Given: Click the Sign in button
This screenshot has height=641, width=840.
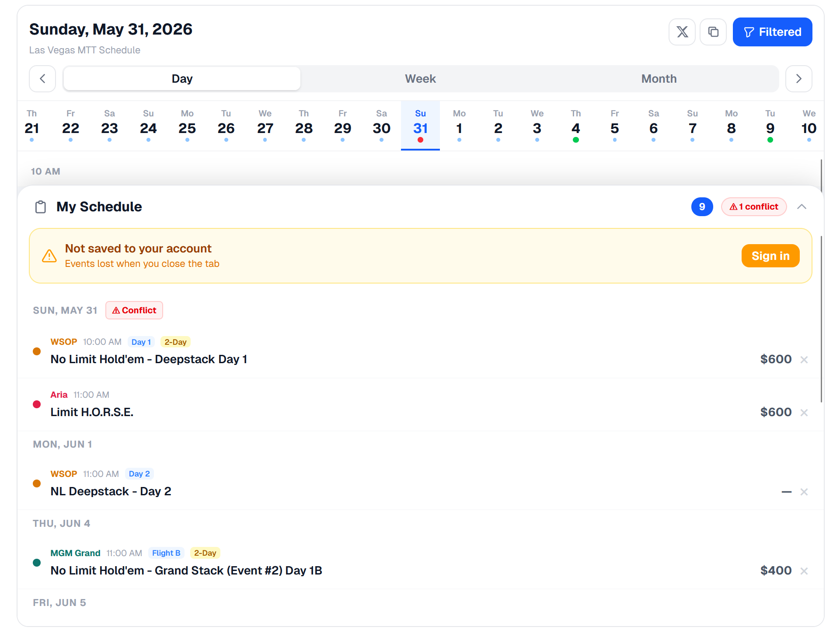Looking at the screenshot, I should 770,256.
